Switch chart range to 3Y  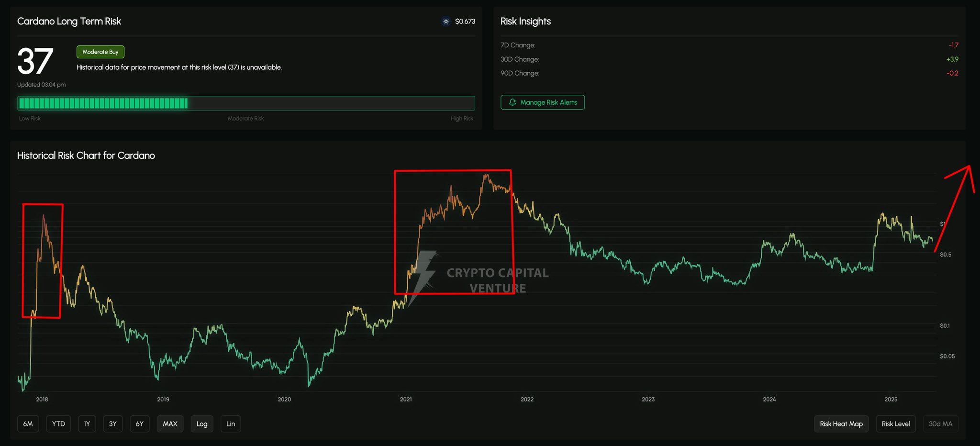pyautogui.click(x=112, y=424)
